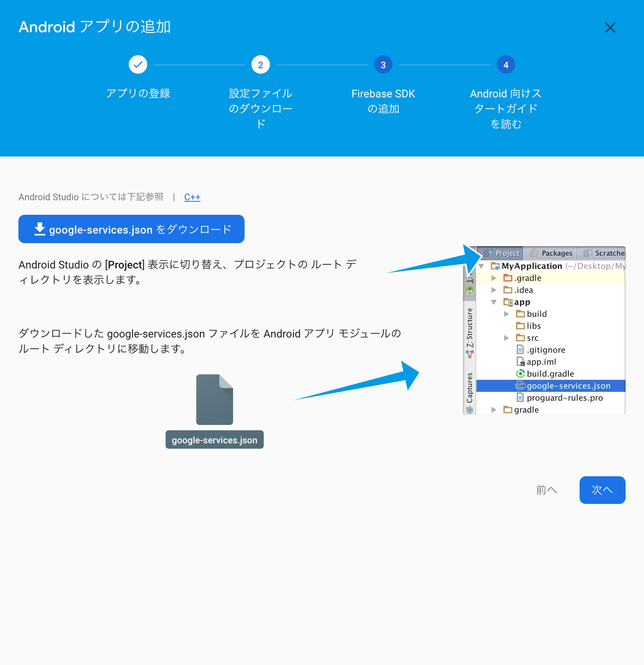
Task: Open the Scratches tab
Action: pyautogui.click(x=606, y=253)
